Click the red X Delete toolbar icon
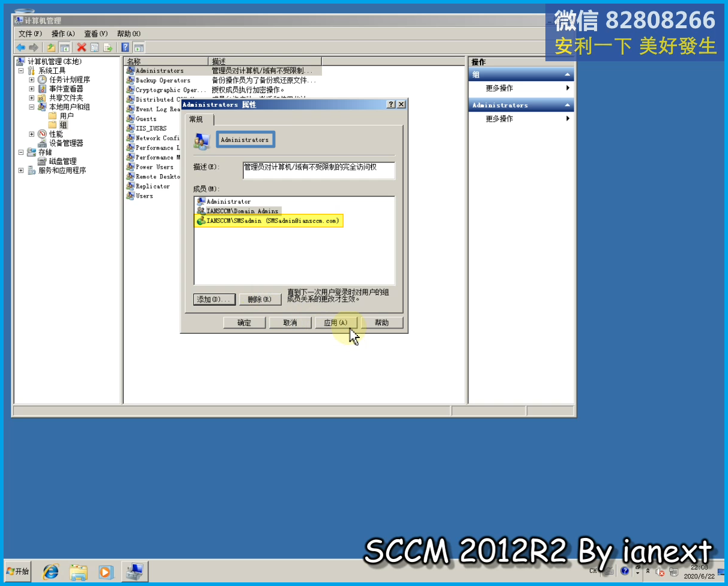The height and width of the screenshot is (586, 728). [x=82, y=47]
